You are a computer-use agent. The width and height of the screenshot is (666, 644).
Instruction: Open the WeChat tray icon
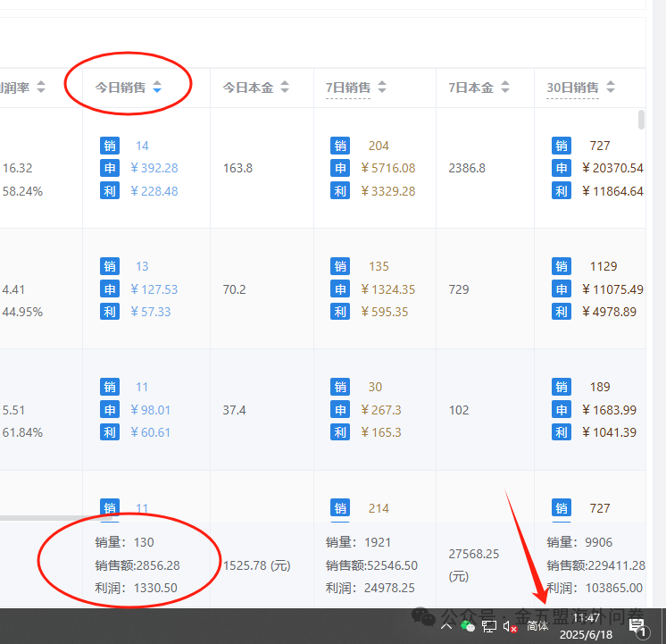pyautogui.click(x=468, y=626)
